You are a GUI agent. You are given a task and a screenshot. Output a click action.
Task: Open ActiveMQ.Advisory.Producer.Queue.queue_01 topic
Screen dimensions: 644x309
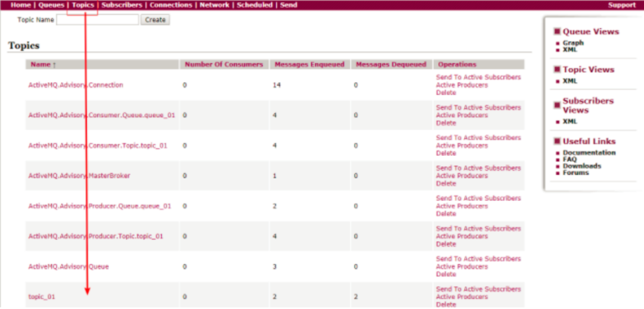[x=100, y=206]
